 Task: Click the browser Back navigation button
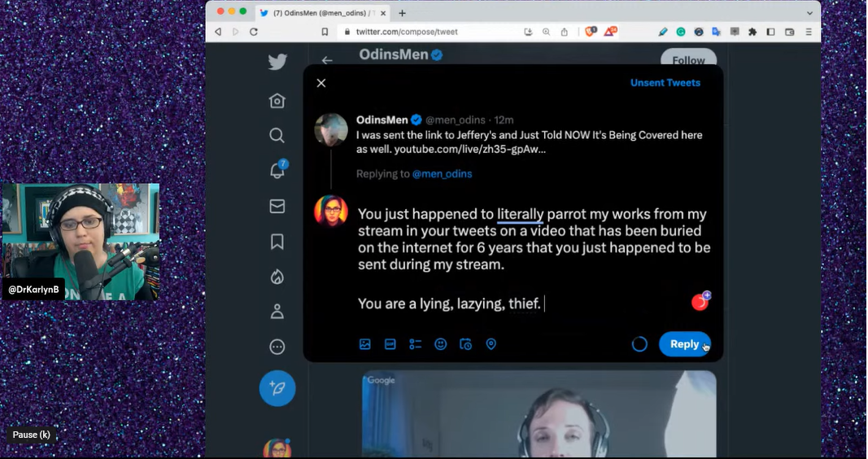218,32
